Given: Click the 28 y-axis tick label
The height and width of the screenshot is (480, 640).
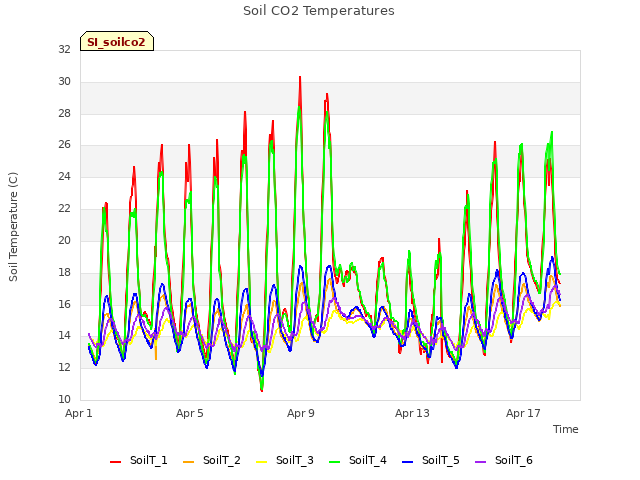Looking at the screenshot, I should coord(64,113).
